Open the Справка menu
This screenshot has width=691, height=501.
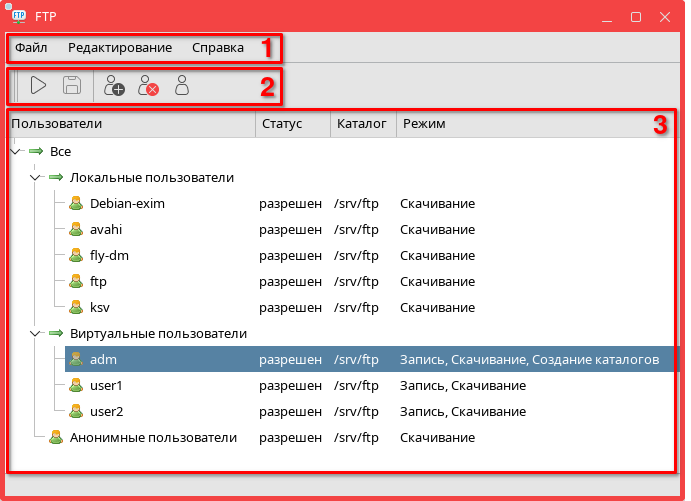point(217,48)
